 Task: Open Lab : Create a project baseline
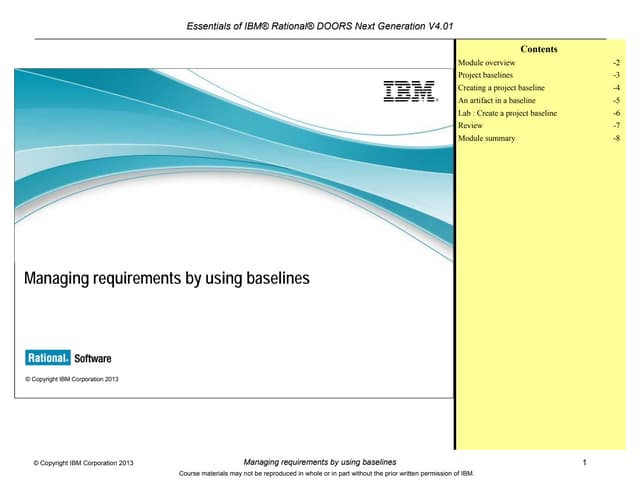point(506,113)
